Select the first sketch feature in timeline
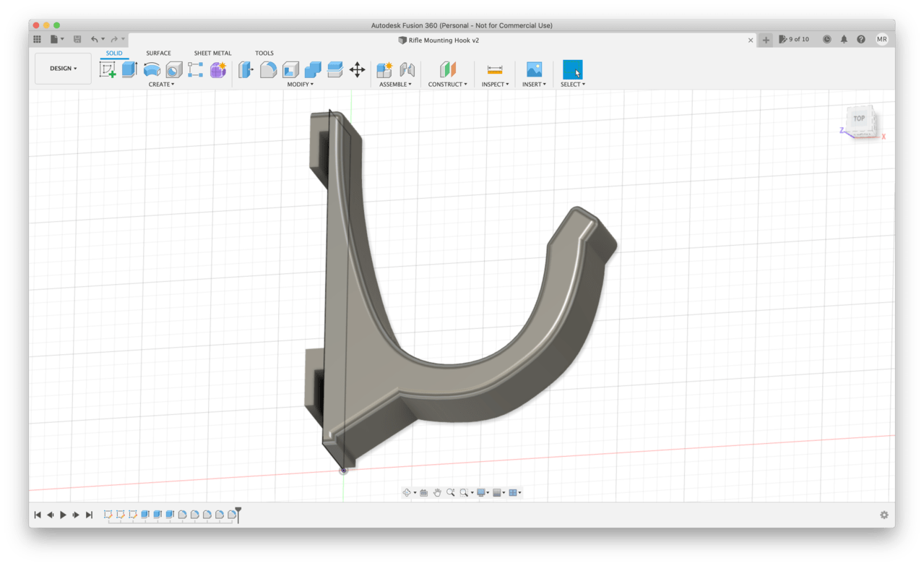This screenshot has height=566, width=924. [x=108, y=515]
